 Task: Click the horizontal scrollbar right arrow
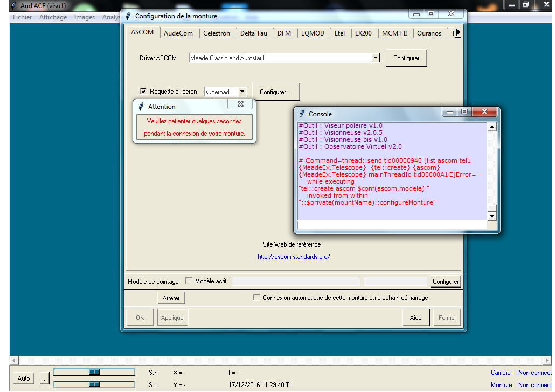coord(547,361)
